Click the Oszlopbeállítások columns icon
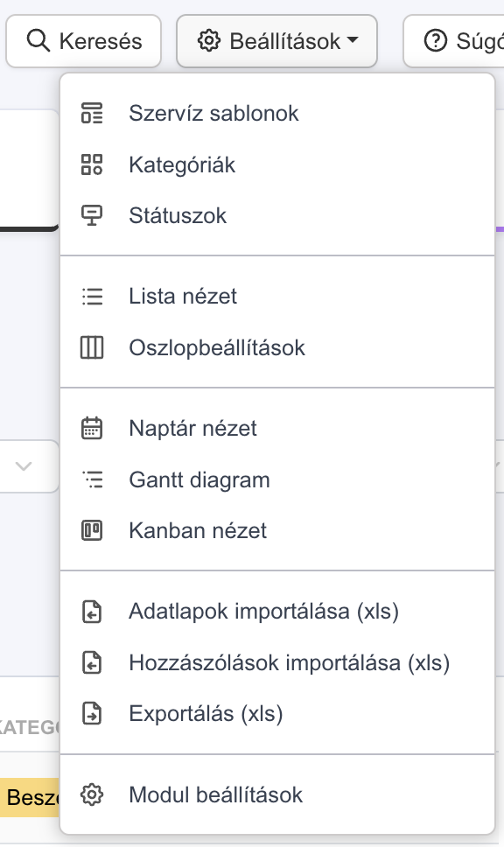The height and width of the screenshot is (847, 504). pos(92,347)
